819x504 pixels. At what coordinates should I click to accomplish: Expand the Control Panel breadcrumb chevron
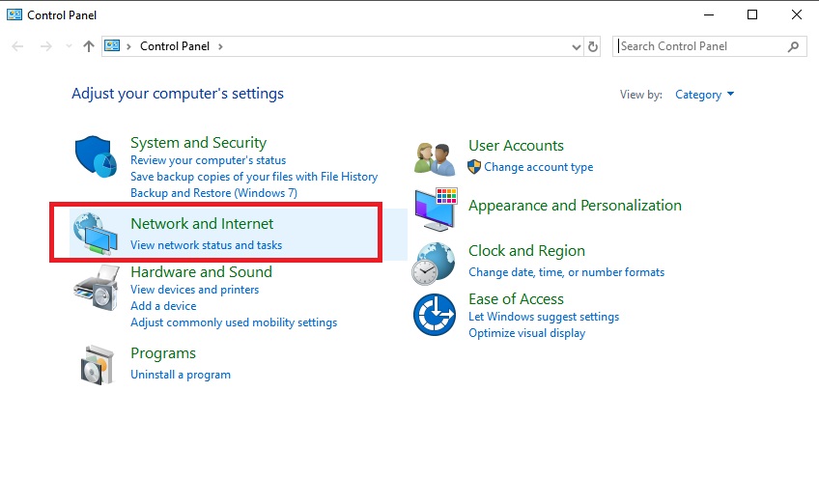220,46
